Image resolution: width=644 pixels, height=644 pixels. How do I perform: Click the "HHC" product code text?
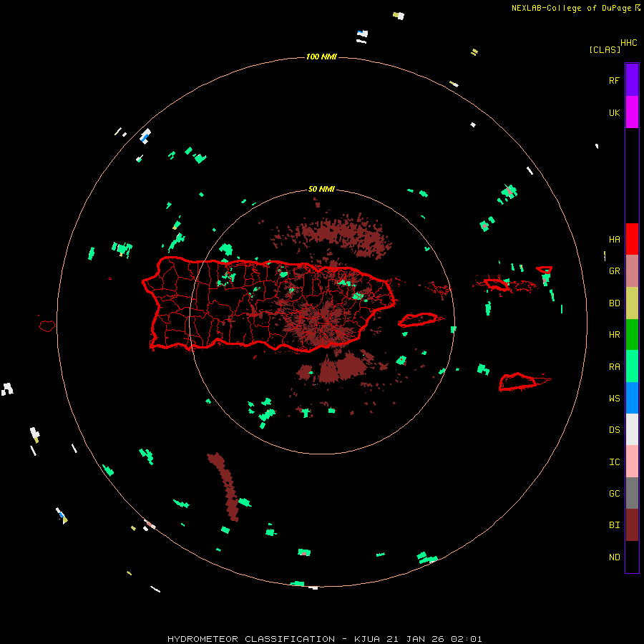[x=629, y=43]
